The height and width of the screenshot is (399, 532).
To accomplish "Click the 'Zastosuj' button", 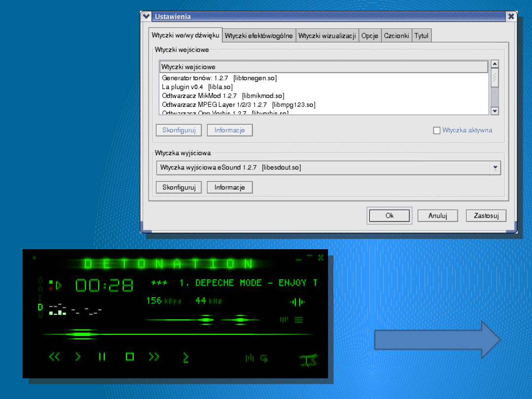I will coord(486,216).
